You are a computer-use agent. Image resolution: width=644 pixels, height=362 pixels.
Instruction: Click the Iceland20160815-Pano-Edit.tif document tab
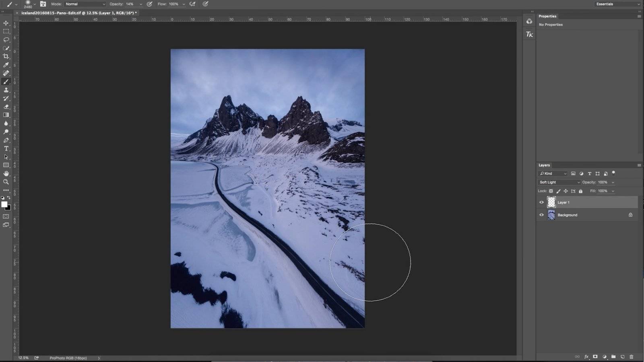[x=78, y=13]
